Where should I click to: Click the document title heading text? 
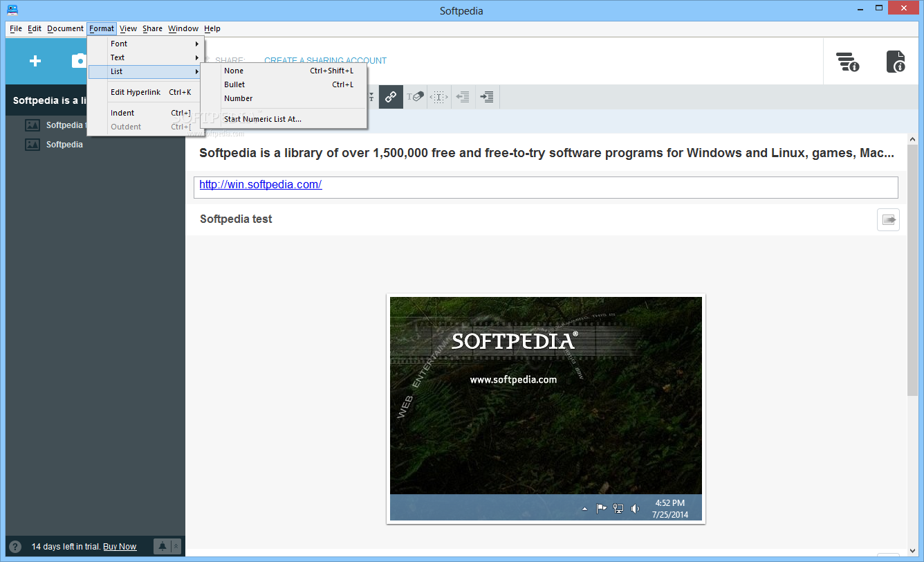click(x=546, y=153)
